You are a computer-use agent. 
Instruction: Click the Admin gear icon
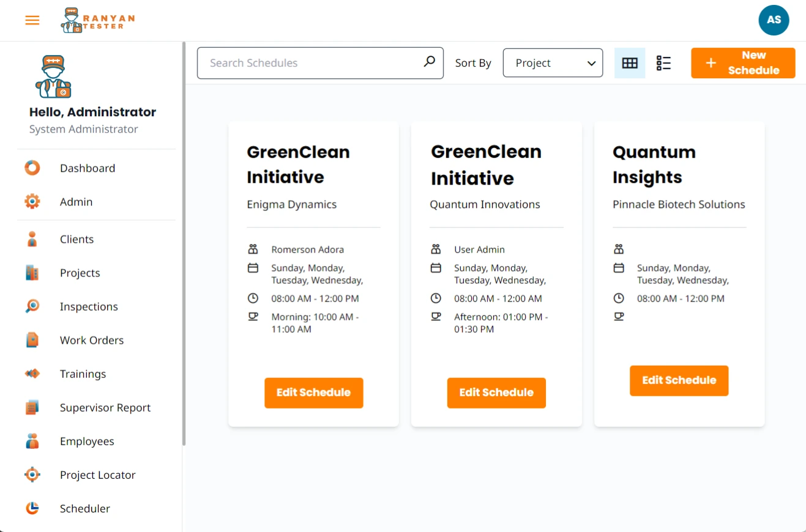tap(32, 201)
